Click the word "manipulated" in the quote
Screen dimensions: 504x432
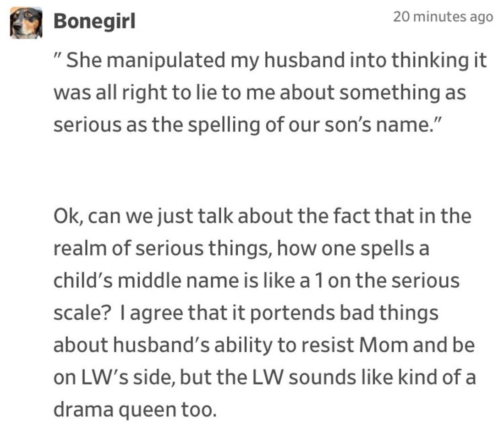tap(166, 61)
